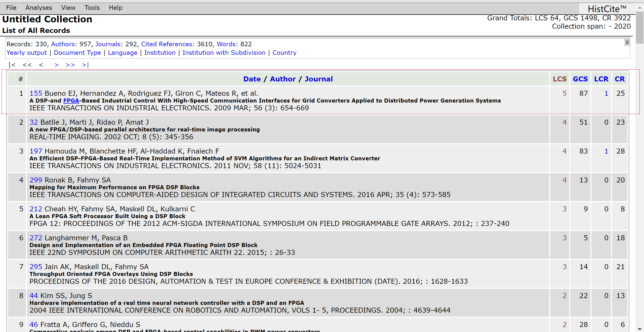Open the Tools menu

[92, 8]
